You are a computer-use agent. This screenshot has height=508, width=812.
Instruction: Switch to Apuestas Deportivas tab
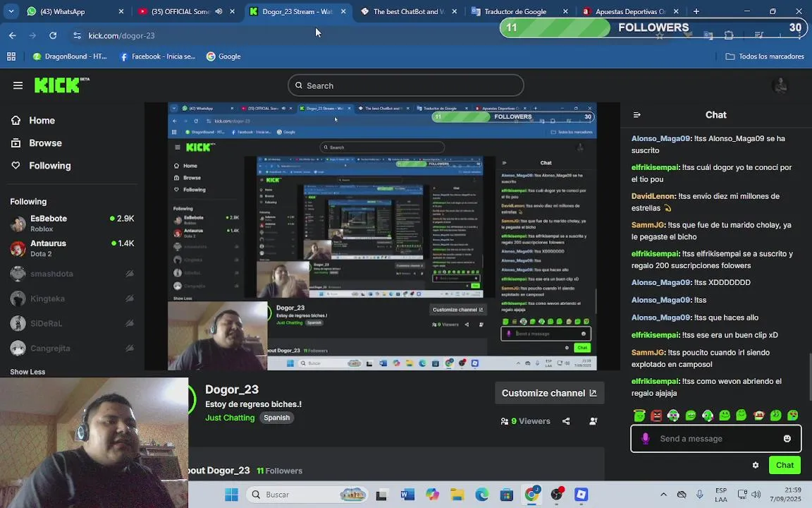click(x=630, y=11)
